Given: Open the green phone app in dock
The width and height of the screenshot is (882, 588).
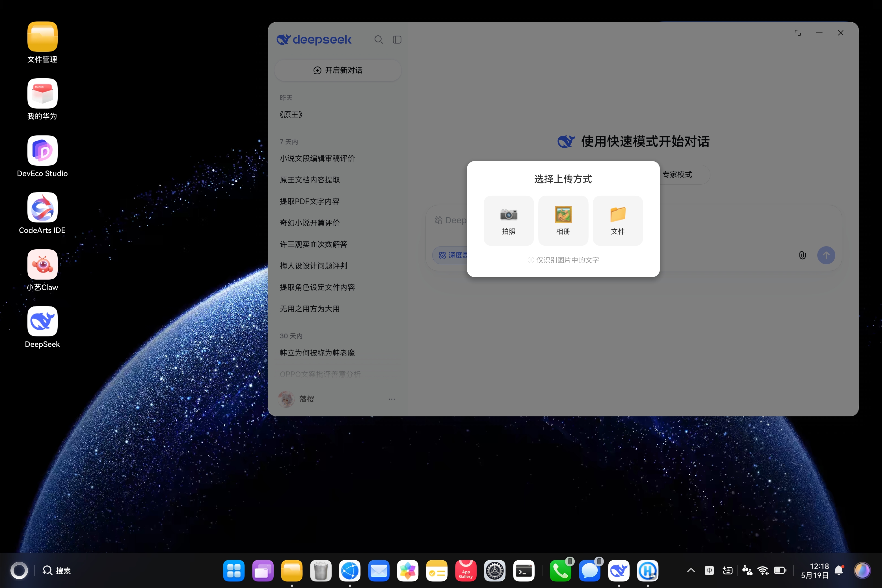Looking at the screenshot, I should click(561, 570).
